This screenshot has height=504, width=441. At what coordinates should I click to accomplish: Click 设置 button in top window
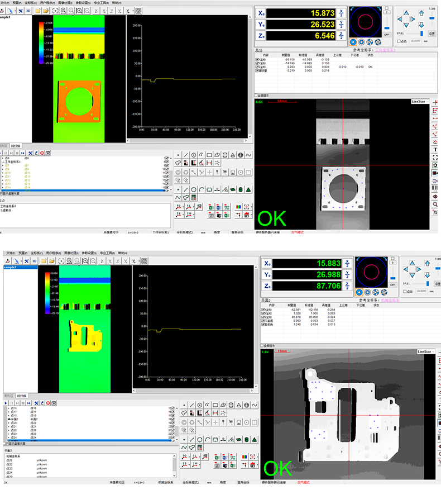pos(432,34)
